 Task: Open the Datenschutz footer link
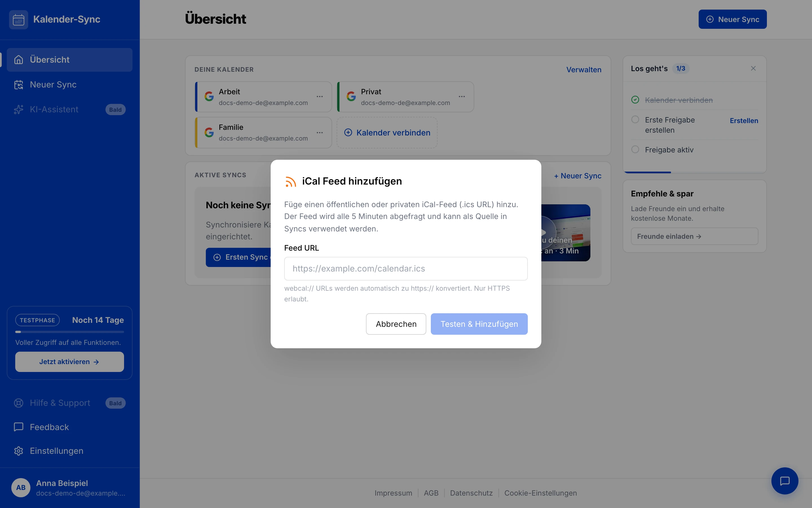click(x=471, y=493)
